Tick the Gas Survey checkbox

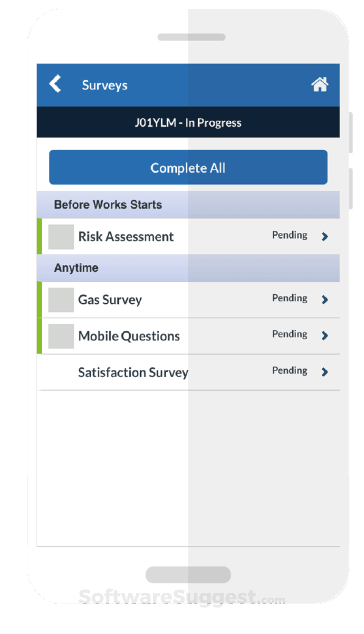(x=61, y=300)
